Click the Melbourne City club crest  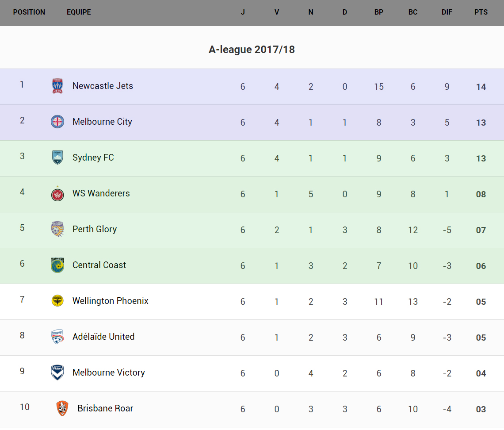coord(57,122)
